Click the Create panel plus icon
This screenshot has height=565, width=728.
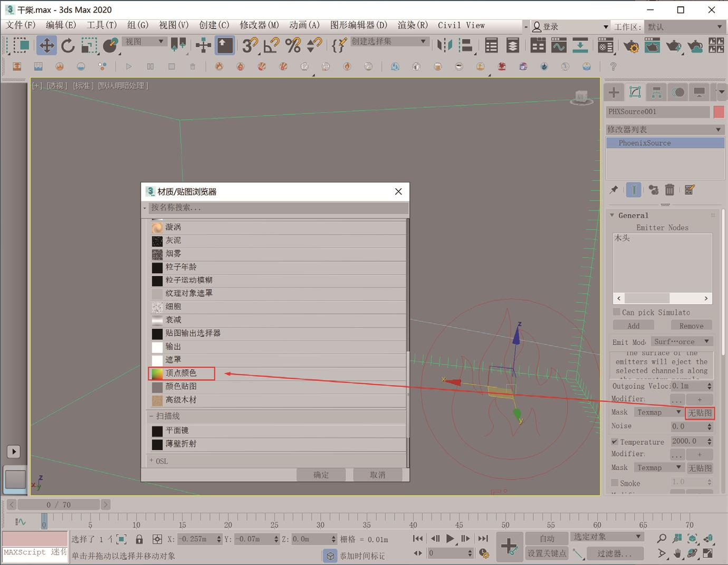click(x=614, y=93)
